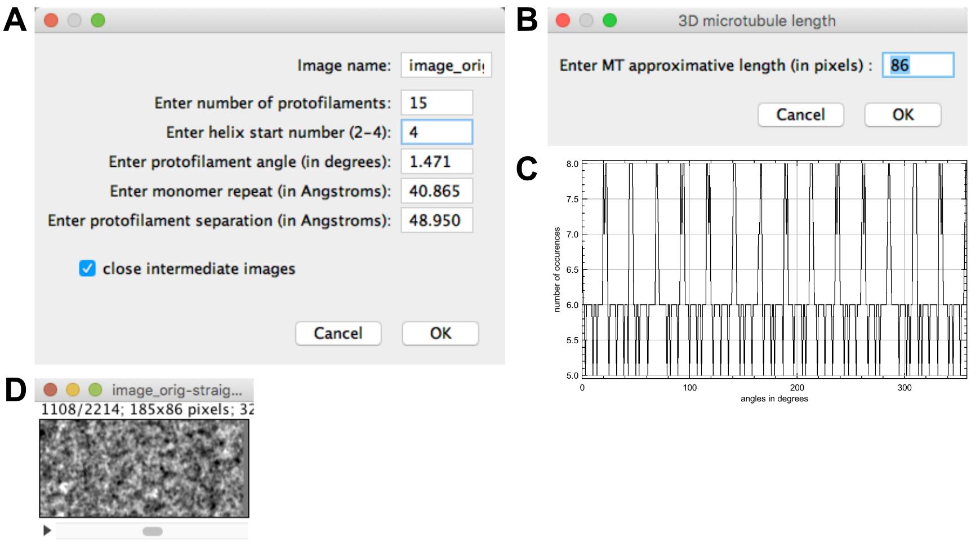980x545 pixels.
Task: Select the protofilament angle field
Action: pyautogui.click(x=436, y=161)
